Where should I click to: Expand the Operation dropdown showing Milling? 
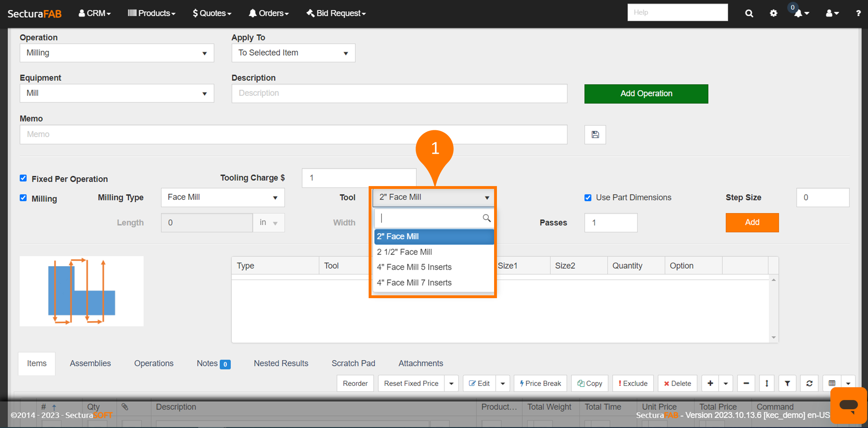pos(117,53)
